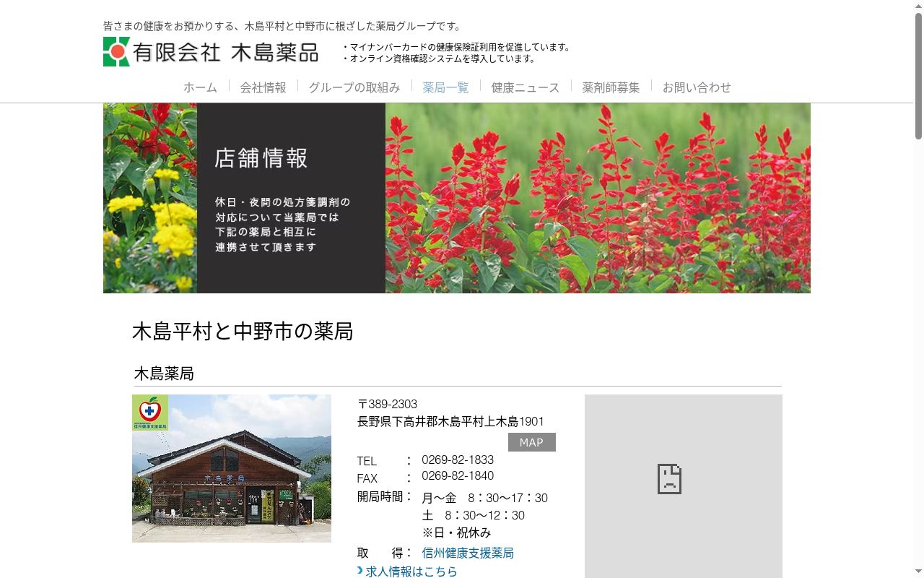Go to グループの取組み page
The image size is (924, 578).
[354, 87]
